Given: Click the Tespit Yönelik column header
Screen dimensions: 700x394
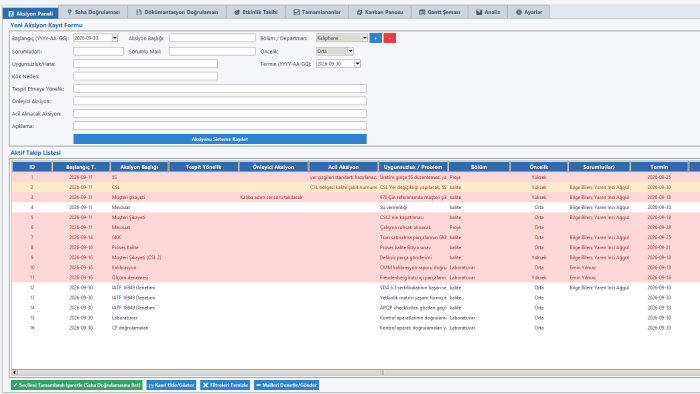Looking at the screenshot, I should (x=204, y=167).
